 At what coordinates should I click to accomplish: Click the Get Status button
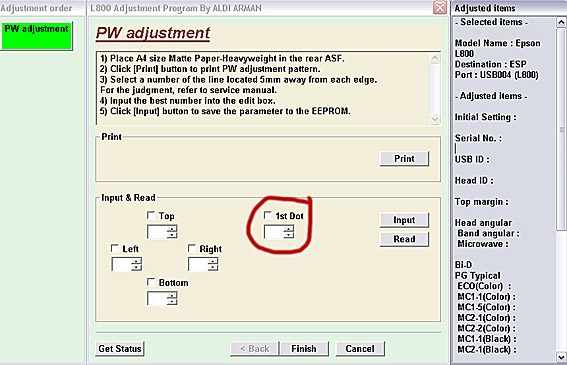tap(120, 349)
